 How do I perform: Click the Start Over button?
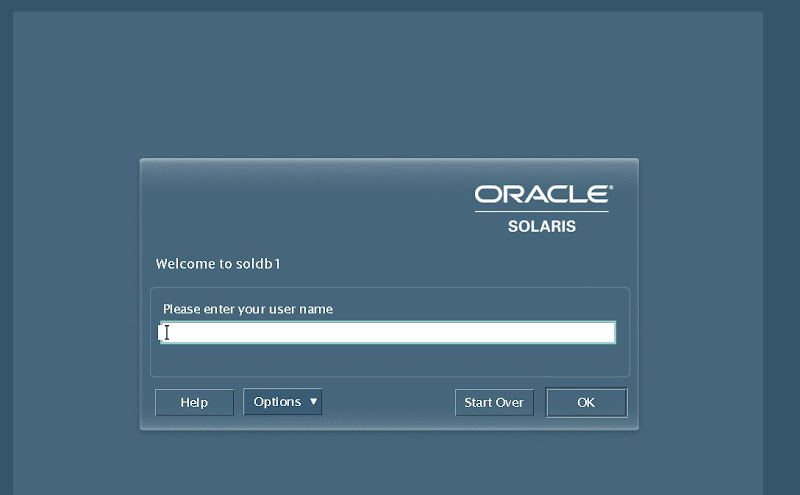click(x=494, y=403)
